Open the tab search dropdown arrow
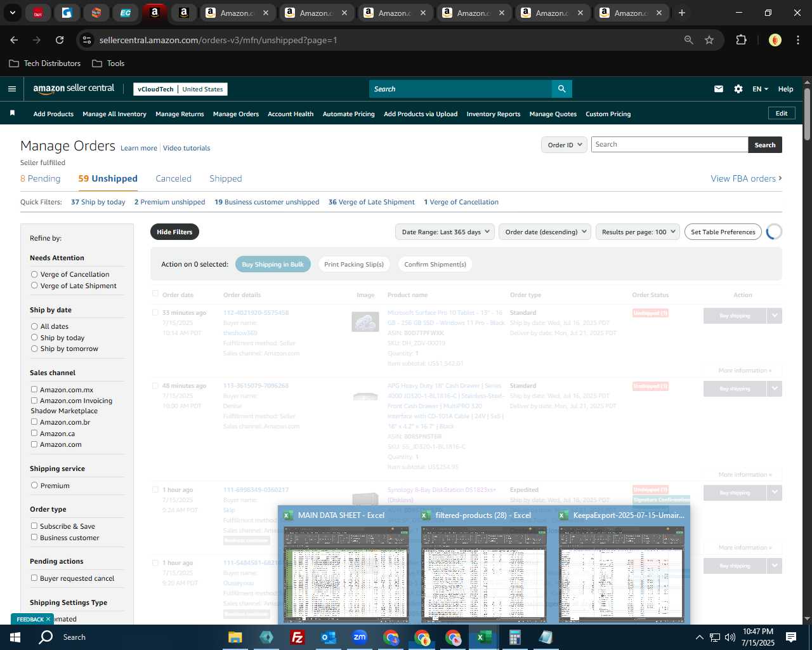This screenshot has width=812, height=650. tap(12, 13)
